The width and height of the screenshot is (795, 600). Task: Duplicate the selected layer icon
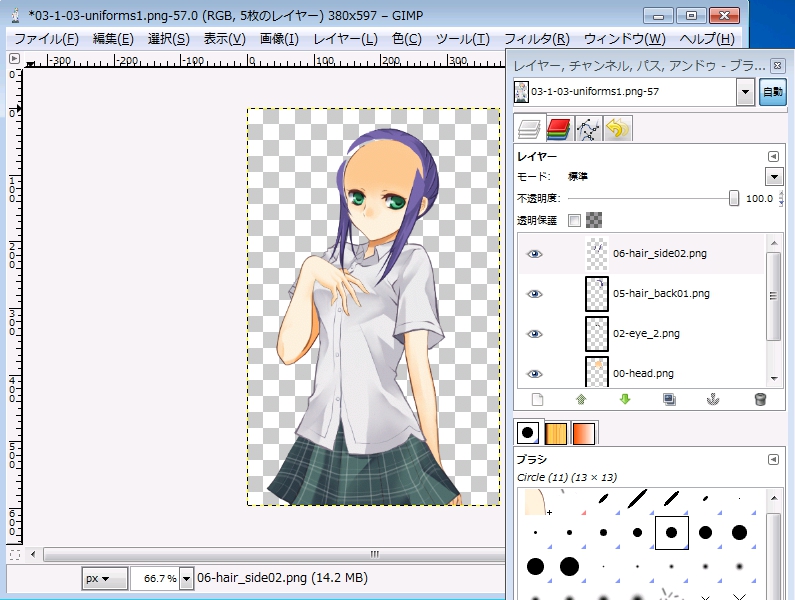669,400
